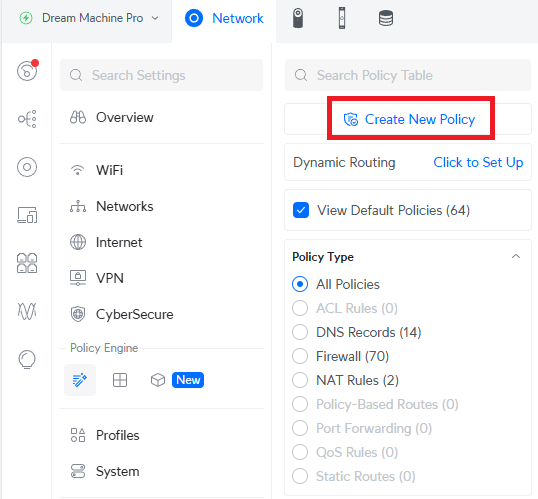Viewport: 538px width, 499px height.
Task: Open the Port Manager grid icon in sidebar
Action: point(27,263)
